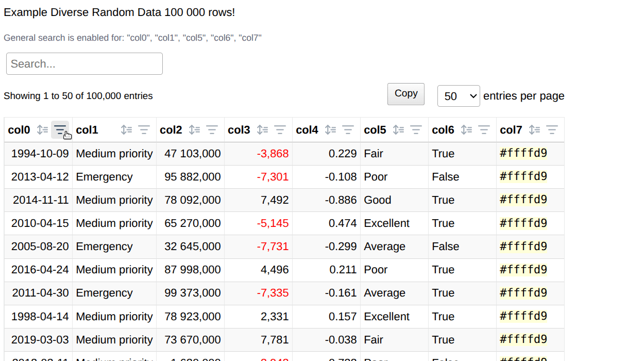Open the col7 filter icon
This screenshot has width=644, height=361.
pos(552,130)
